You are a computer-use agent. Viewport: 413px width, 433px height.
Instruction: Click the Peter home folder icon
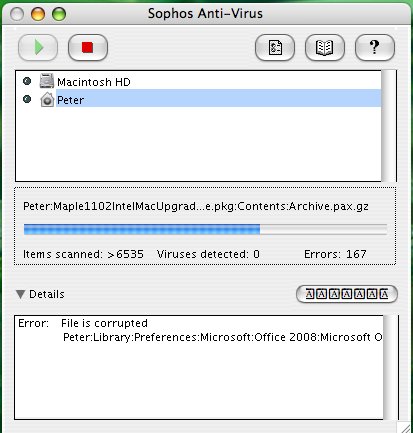pyautogui.click(x=47, y=99)
